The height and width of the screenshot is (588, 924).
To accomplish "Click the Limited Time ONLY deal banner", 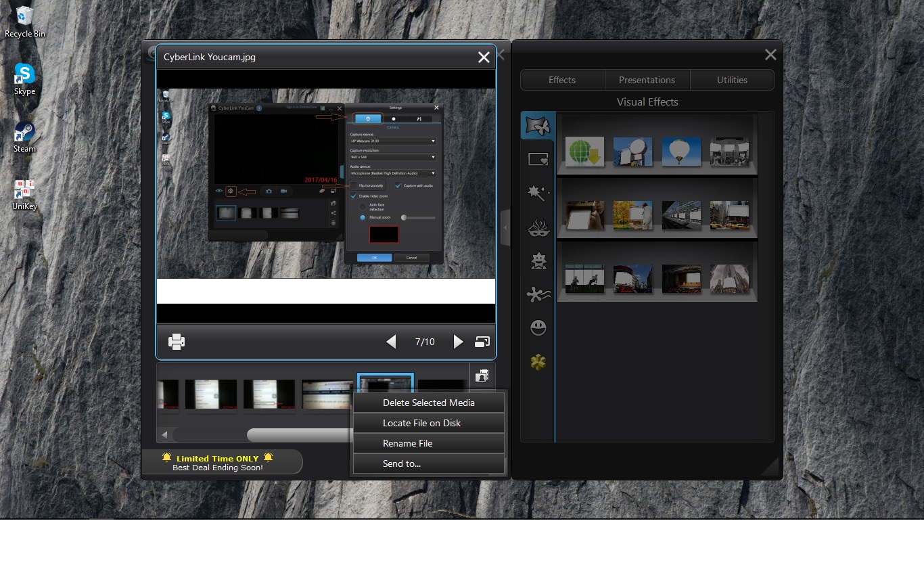I will point(222,462).
